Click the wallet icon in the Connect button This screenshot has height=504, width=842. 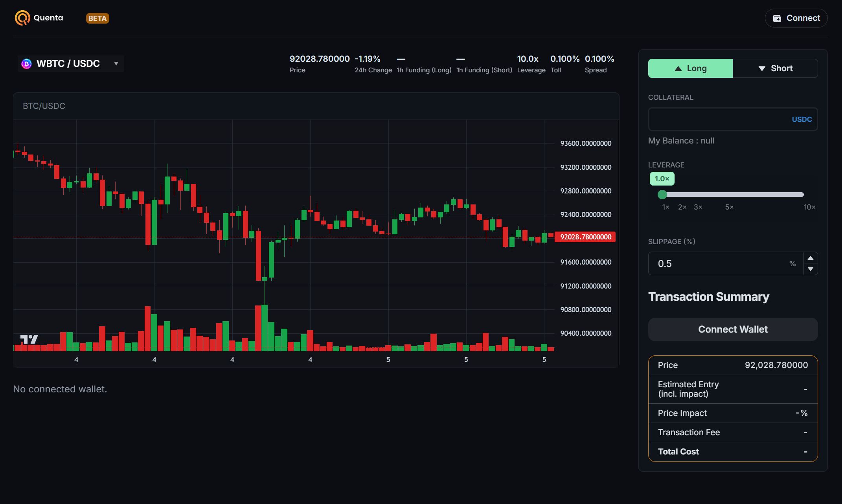[777, 18]
